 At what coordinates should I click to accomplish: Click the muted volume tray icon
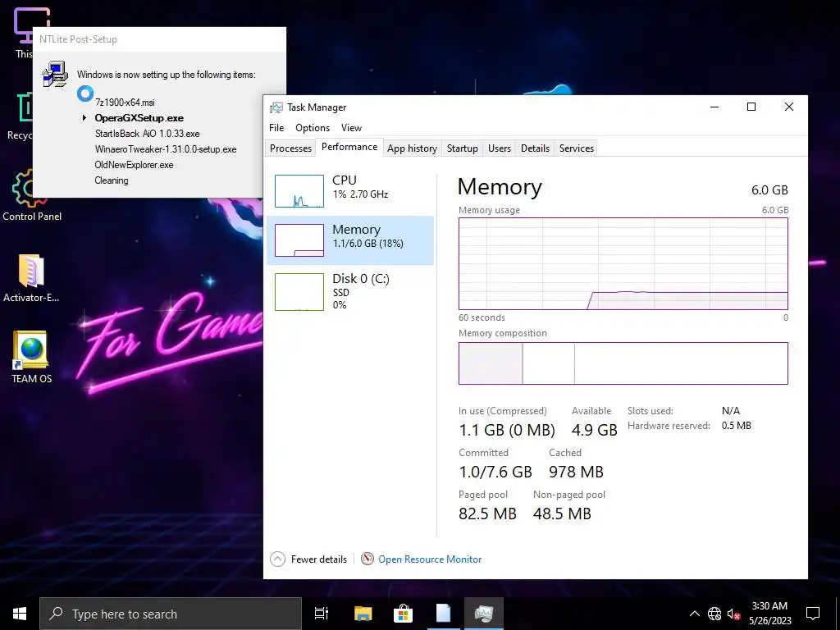click(733, 614)
